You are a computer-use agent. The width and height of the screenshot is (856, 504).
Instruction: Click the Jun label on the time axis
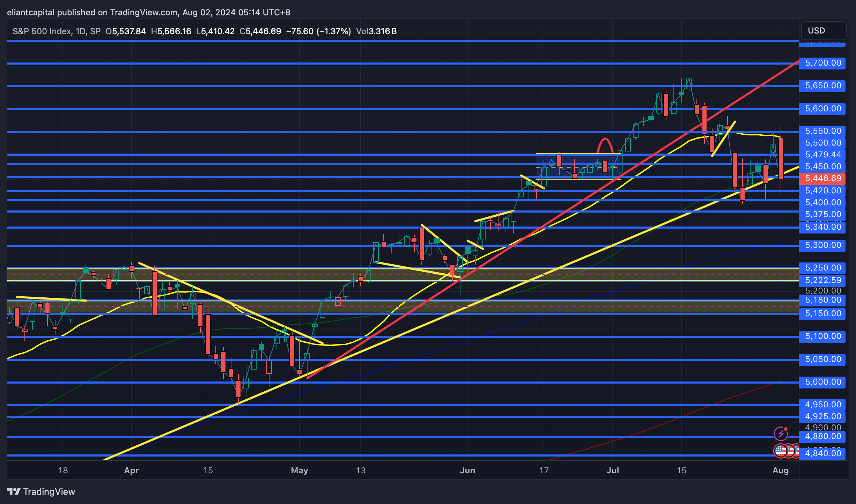[467, 470]
